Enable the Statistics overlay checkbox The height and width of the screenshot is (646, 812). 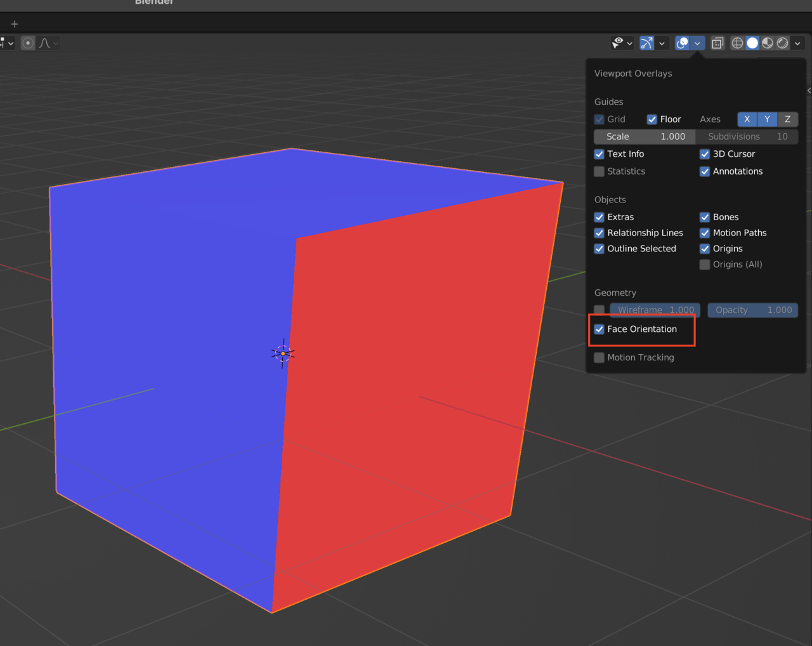click(x=599, y=171)
